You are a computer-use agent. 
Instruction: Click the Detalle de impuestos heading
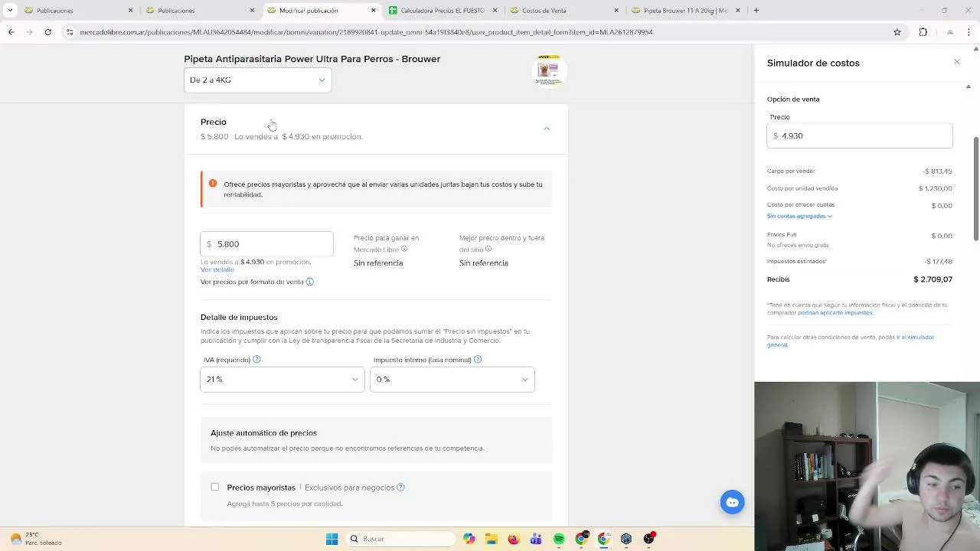tap(239, 317)
